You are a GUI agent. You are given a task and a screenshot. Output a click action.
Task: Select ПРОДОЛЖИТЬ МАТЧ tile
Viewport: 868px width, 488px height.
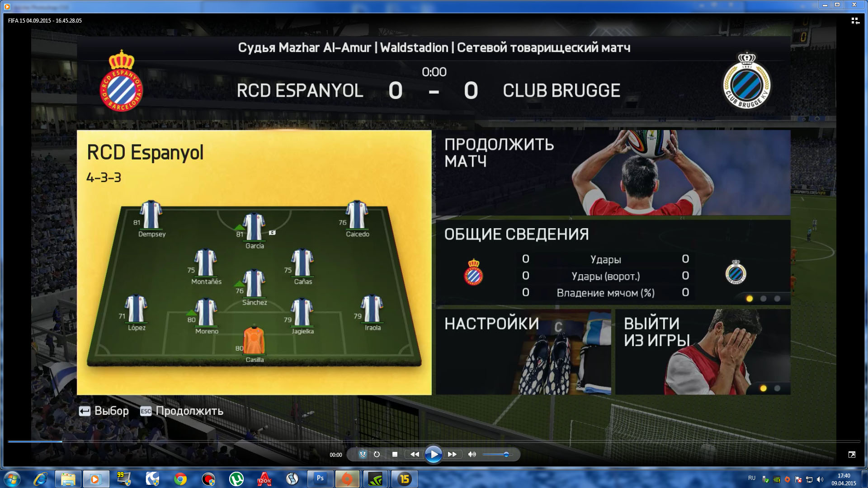(613, 173)
